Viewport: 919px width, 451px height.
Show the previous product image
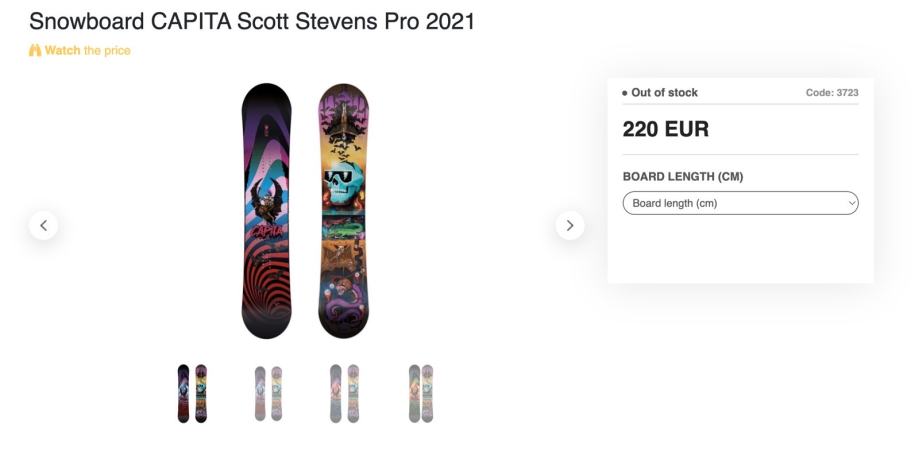[x=43, y=225]
